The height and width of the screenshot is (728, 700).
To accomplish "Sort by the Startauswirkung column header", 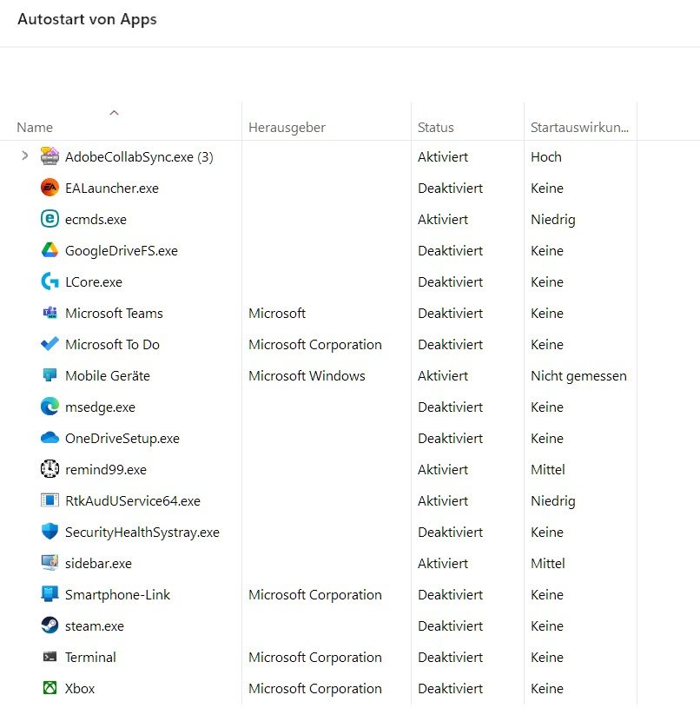I will coord(579,127).
